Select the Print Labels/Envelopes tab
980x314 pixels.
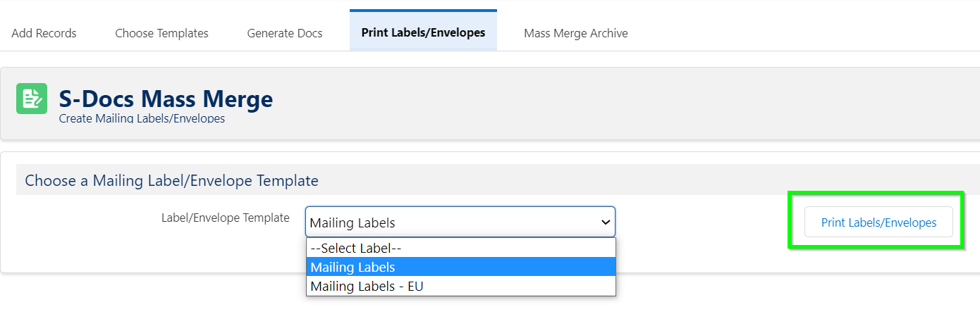(x=423, y=32)
